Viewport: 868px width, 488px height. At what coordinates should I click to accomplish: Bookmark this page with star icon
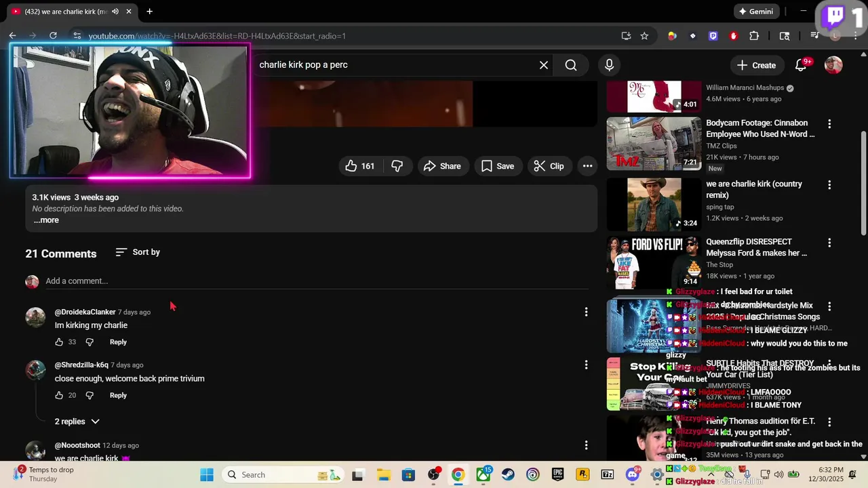click(644, 36)
